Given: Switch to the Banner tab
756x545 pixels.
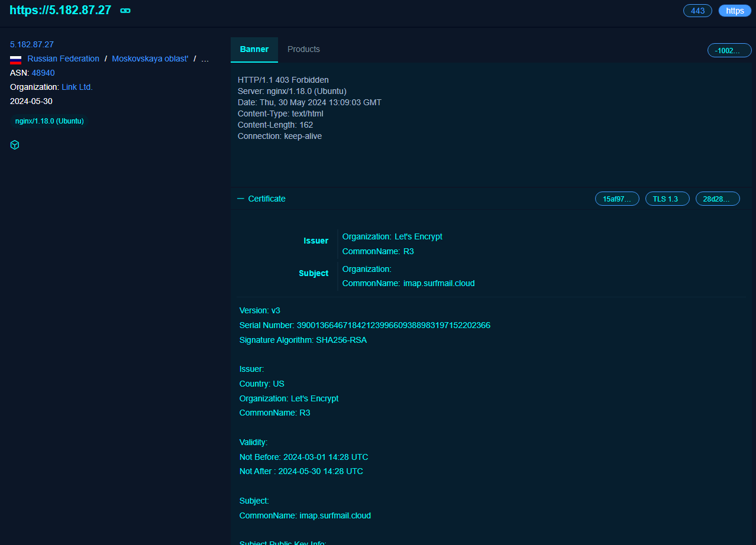Looking at the screenshot, I should click(x=254, y=49).
